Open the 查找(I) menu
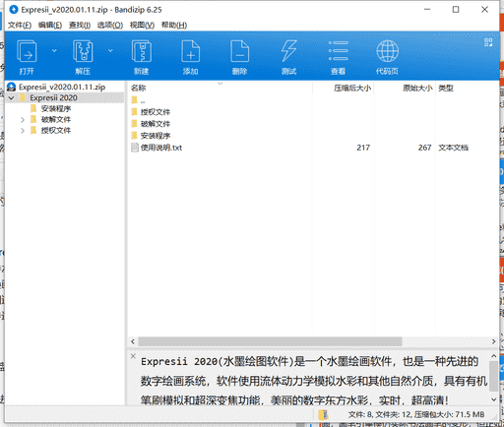 (80, 26)
